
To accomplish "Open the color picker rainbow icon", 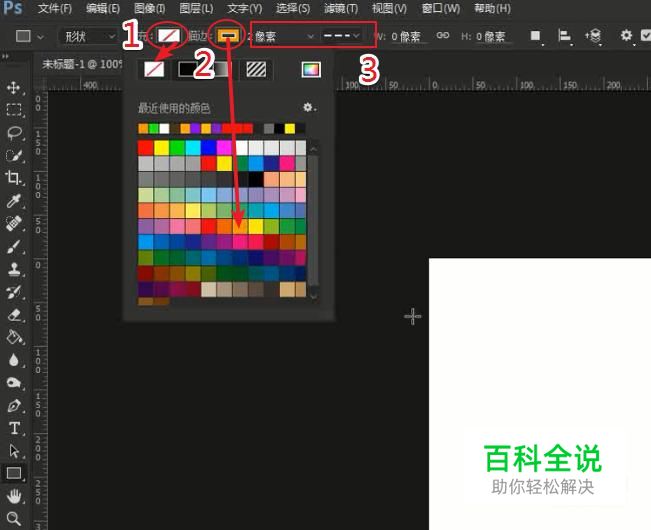I will coord(311,70).
